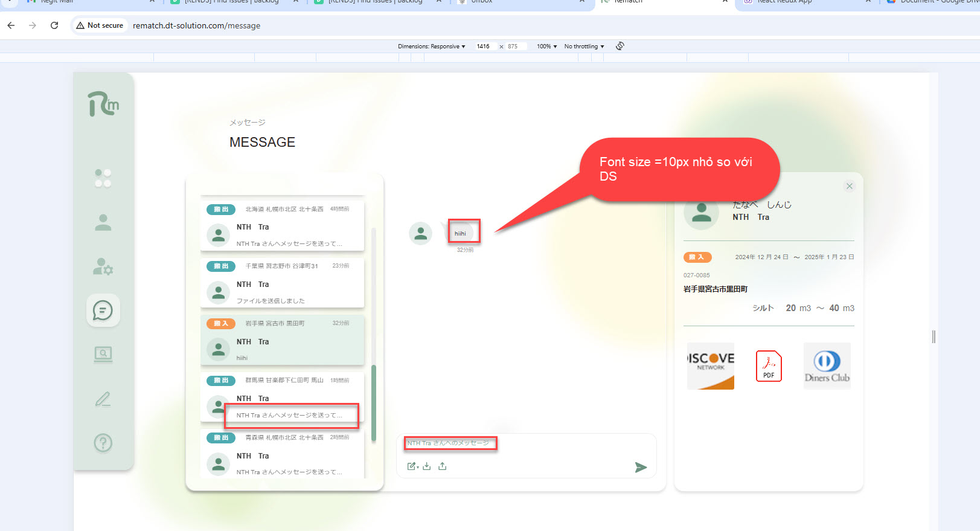Send the message with paper plane icon
The image size is (980, 531).
pyautogui.click(x=641, y=467)
